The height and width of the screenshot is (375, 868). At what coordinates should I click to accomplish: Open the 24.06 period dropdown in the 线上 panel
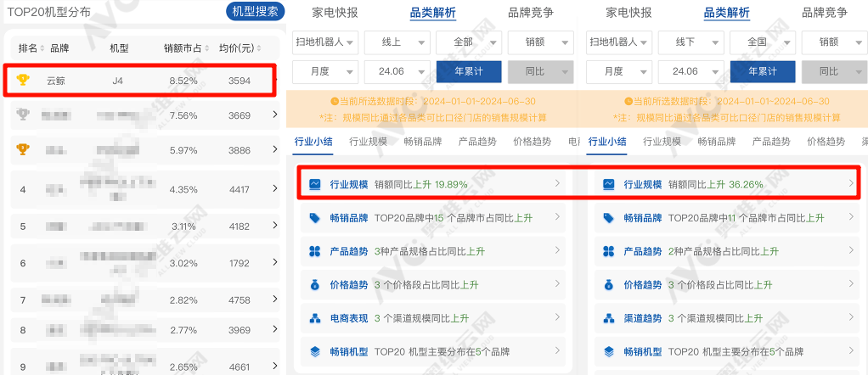[397, 71]
